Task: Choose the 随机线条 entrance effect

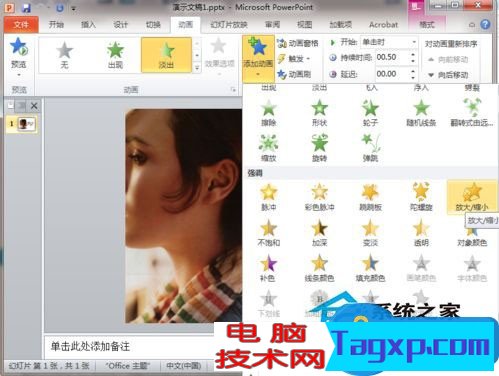Action: [421, 113]
